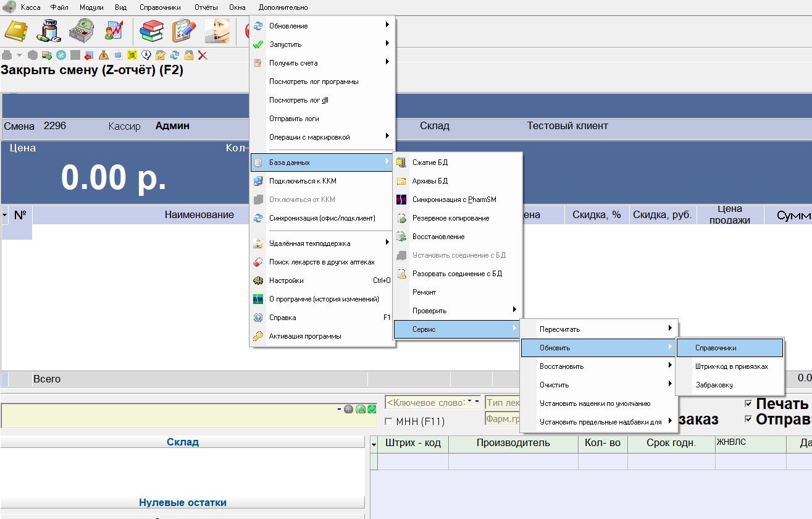Viewport: 812px width, 519px height.
Task: Toggle the Отправ checkbox
Action: click(x=748, y=420)
